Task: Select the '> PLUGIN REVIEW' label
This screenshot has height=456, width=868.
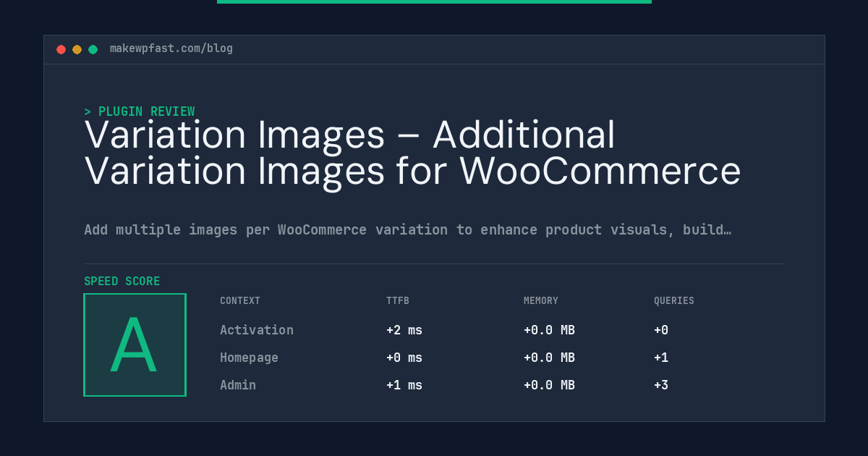Action: click(140, 111)
